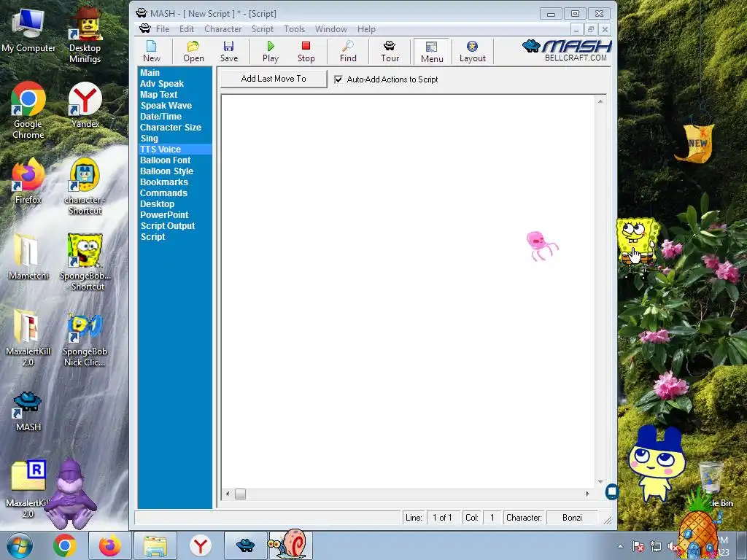Toggle the Menu toolbar button

tap(432, 52)
